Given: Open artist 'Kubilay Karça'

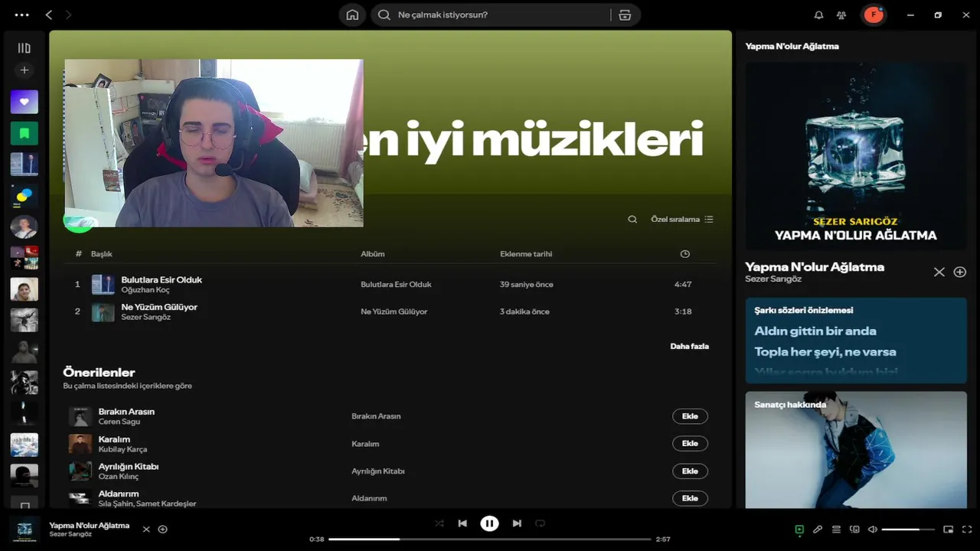Looking at the screenshot, I should (x=122, y=449).
